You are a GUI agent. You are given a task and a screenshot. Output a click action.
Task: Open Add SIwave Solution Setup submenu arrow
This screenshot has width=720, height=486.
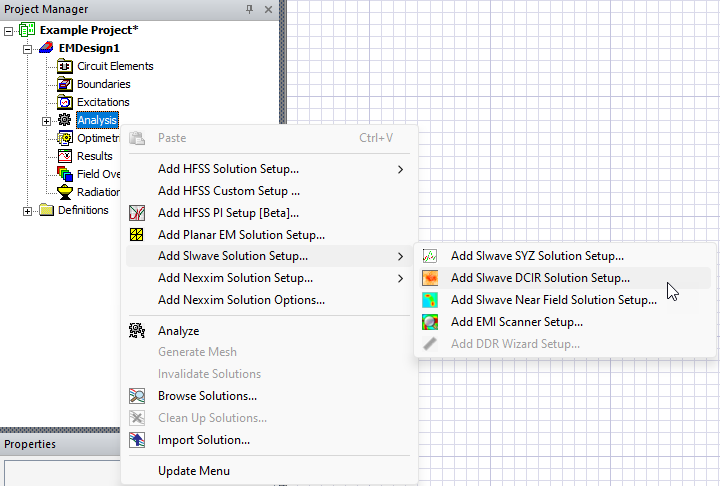click(400, 256)
